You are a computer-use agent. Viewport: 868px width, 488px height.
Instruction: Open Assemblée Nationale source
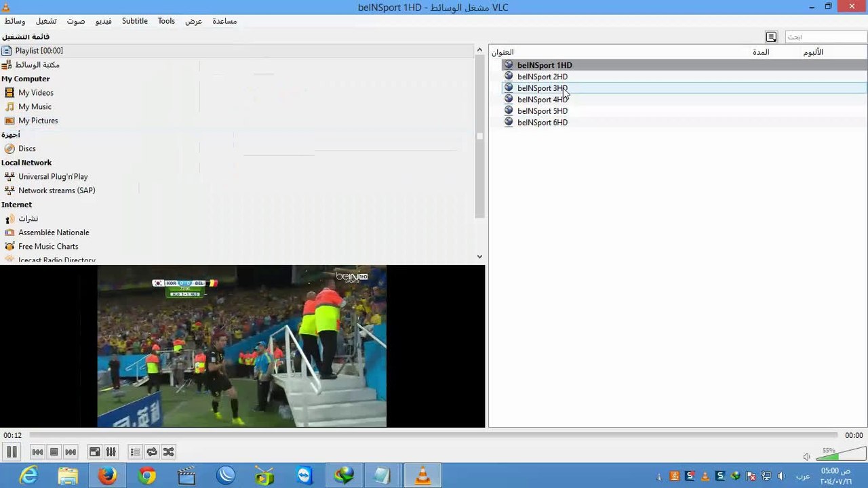[54, 232]
